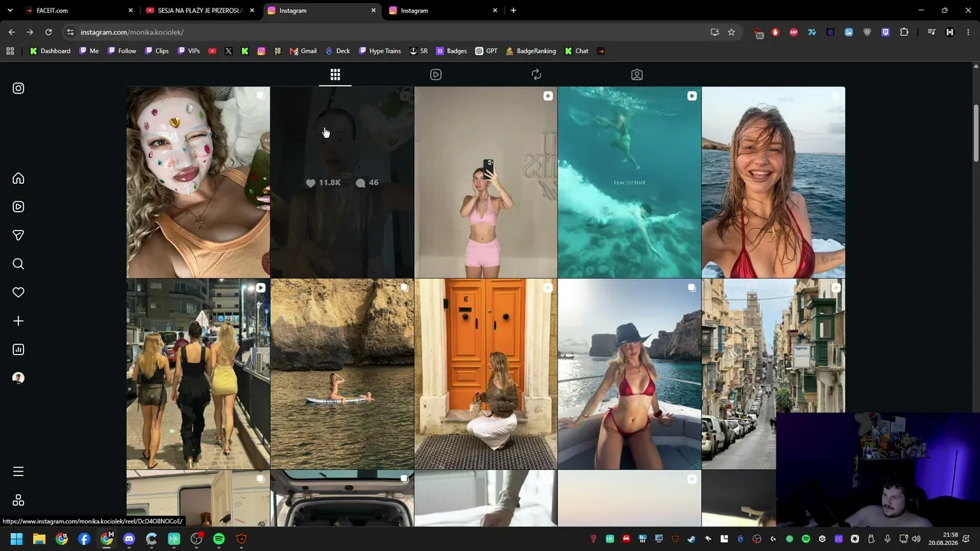Image resolution: width=980 pixels, height=551 pixels.
Task: Open the Follow bookmark
Action: 122,51
